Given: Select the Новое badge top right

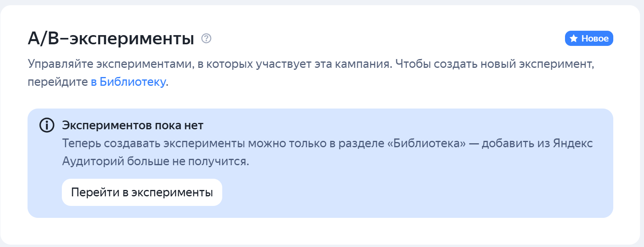Looking at the screenshot, I should 589,38.
